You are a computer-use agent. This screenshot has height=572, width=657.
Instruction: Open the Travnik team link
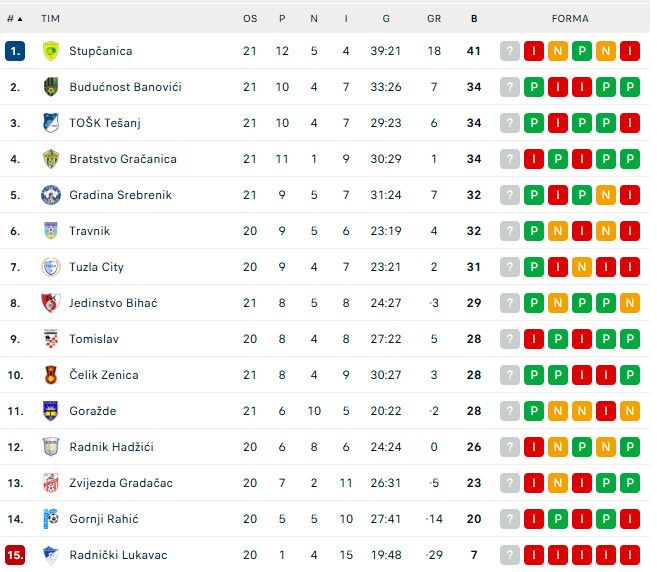[x=90, y=231]
